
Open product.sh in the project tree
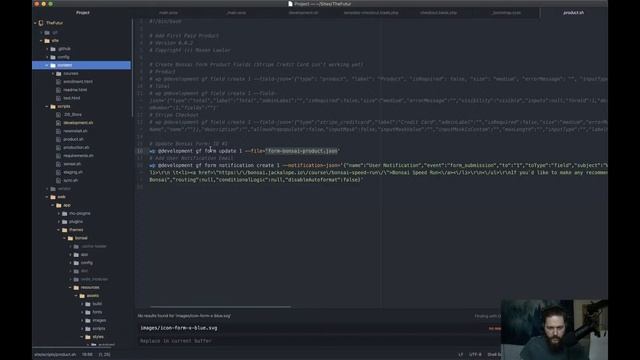point(73,139)
